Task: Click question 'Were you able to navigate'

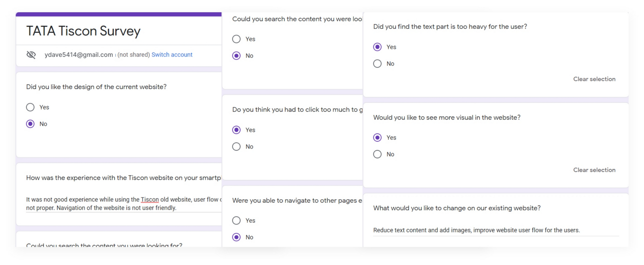Action: tap(297, 200)
